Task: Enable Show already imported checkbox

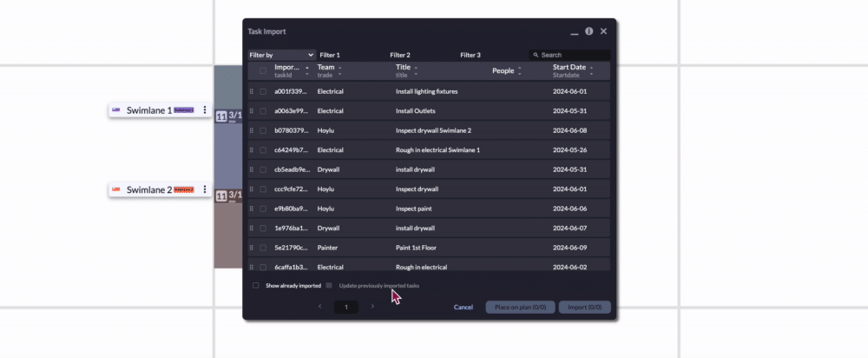Action: coord(256,286)
